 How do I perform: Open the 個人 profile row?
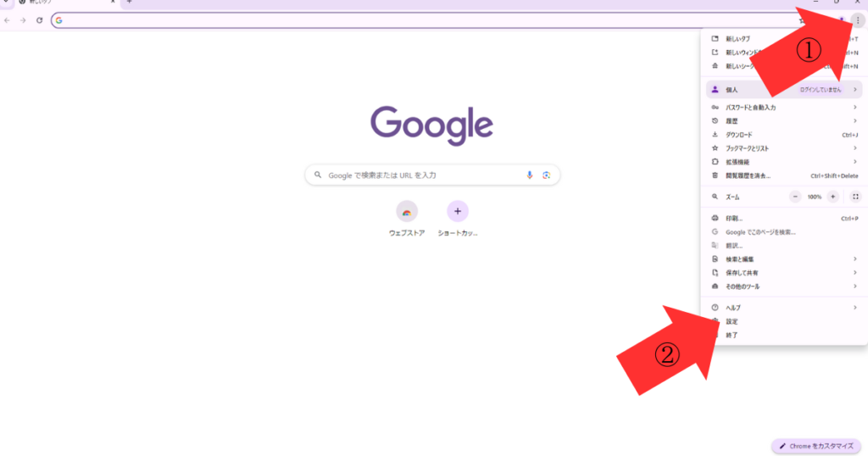tap(784, 90)
